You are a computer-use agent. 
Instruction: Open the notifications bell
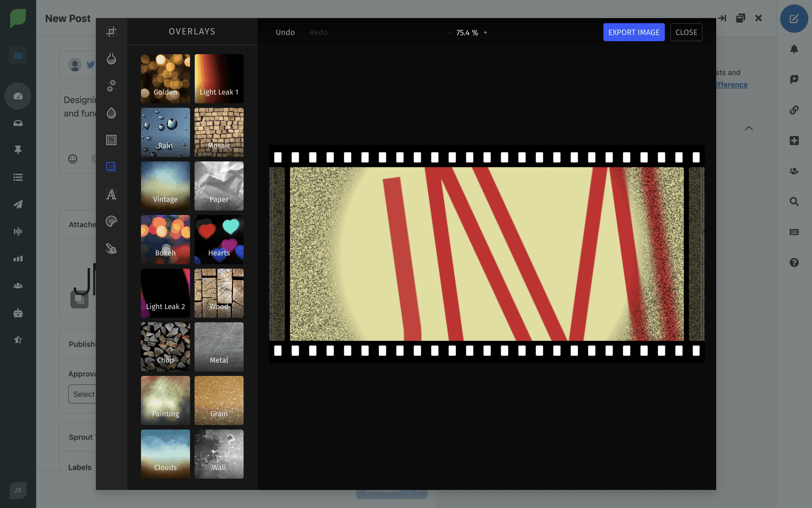(794, 49)
